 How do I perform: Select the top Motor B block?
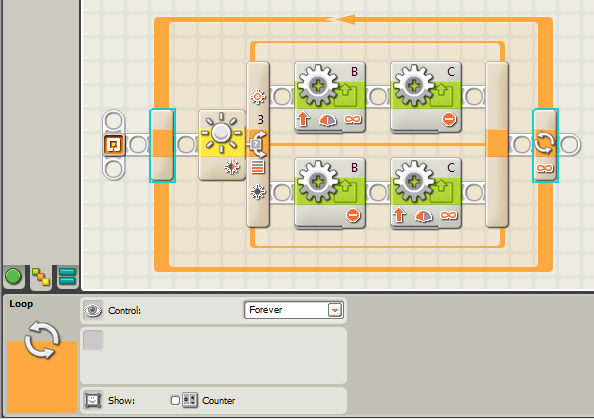pyautogui.click(x=330, y=97)
